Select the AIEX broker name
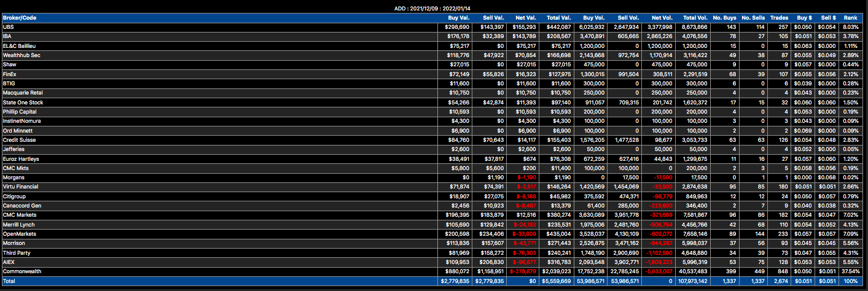The height and width of the screenshot is (291, 868). [9, 262]
